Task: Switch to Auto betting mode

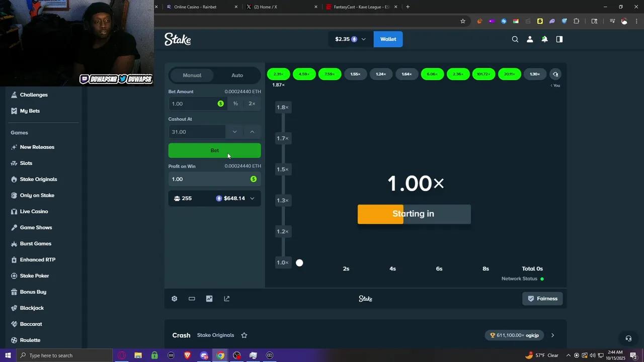Action: (x=237, y=75)
